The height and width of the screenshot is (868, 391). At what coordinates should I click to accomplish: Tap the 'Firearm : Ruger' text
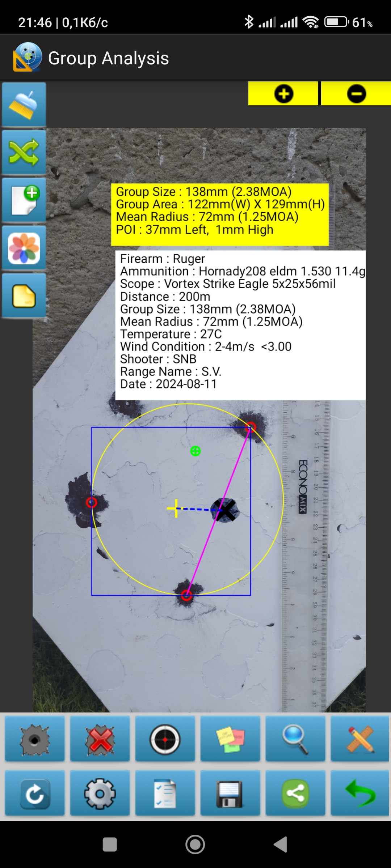163,259
